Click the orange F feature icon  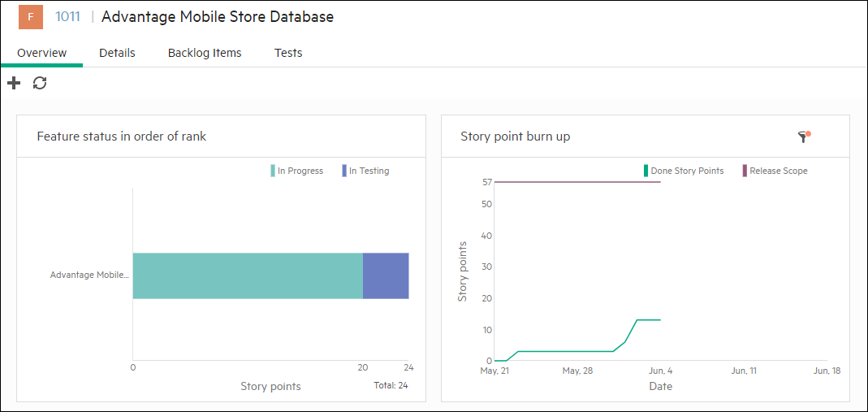coord(30,17)
